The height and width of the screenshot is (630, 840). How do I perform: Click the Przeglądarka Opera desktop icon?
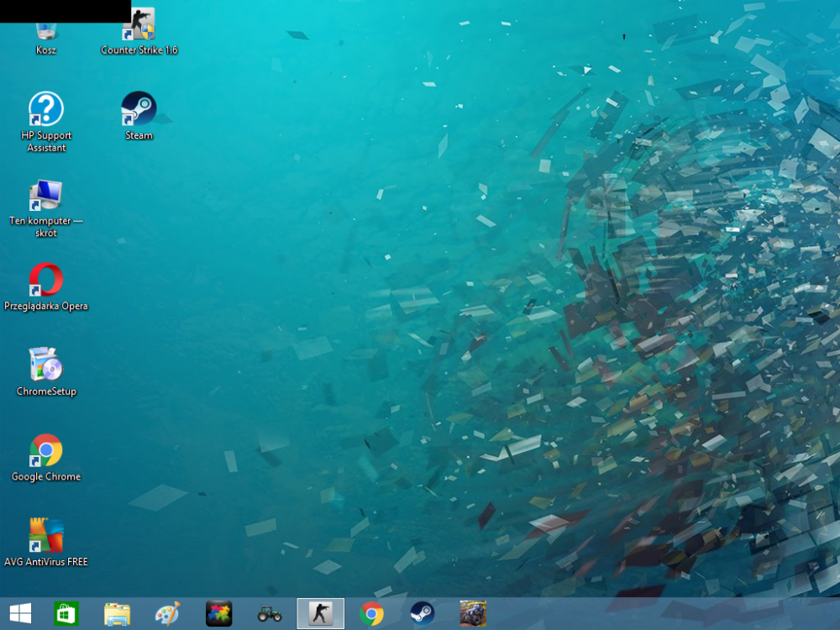pos(46,281)
